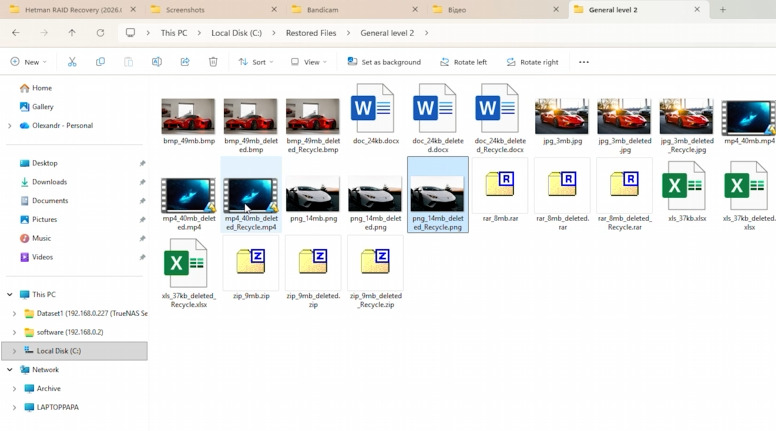Viewport: 776px width, 431px height.
Task: Open Home in navigation pane
Action: pos(42,88)
